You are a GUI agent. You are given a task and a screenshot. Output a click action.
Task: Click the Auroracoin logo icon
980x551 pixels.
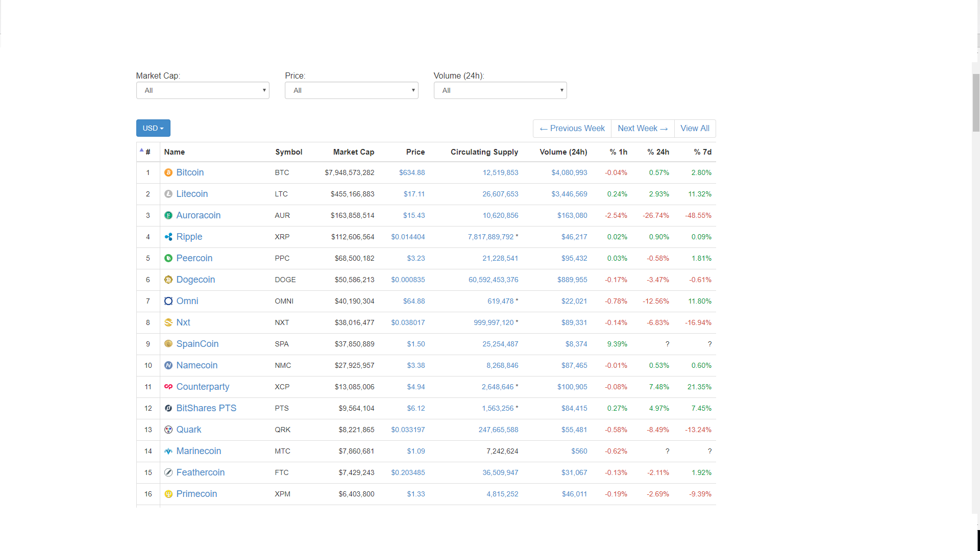pyautogui.click(x=168, y=216)
